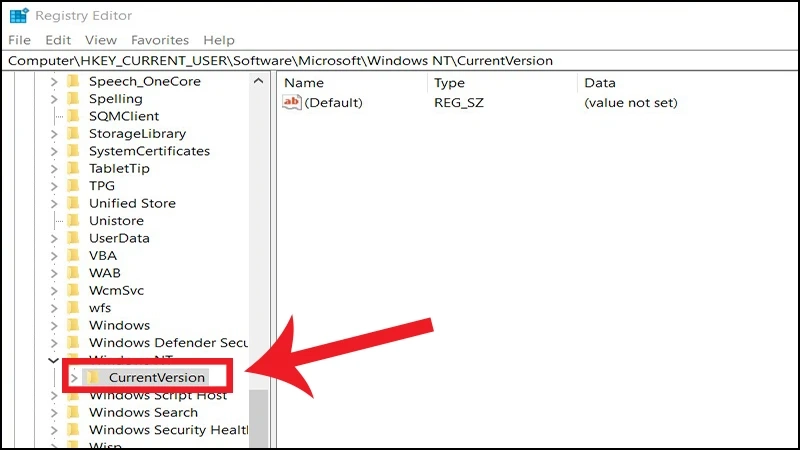Expand the SystemCertificates key
The width and height of the screenshot is (800, 450).
tap(54, 151)
